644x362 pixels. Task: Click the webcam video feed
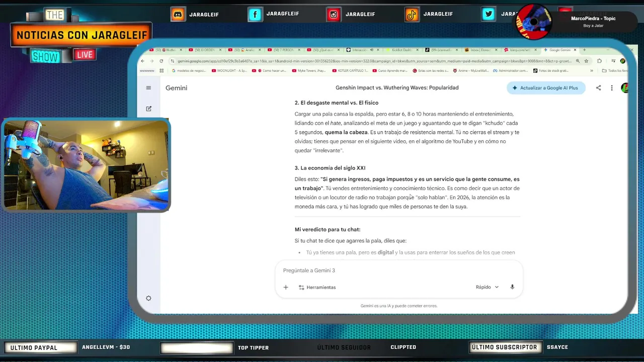click(86, 165)
